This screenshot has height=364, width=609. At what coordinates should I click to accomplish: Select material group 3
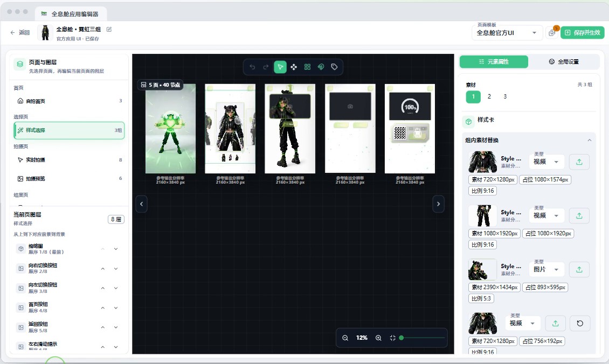click(505, 96)
